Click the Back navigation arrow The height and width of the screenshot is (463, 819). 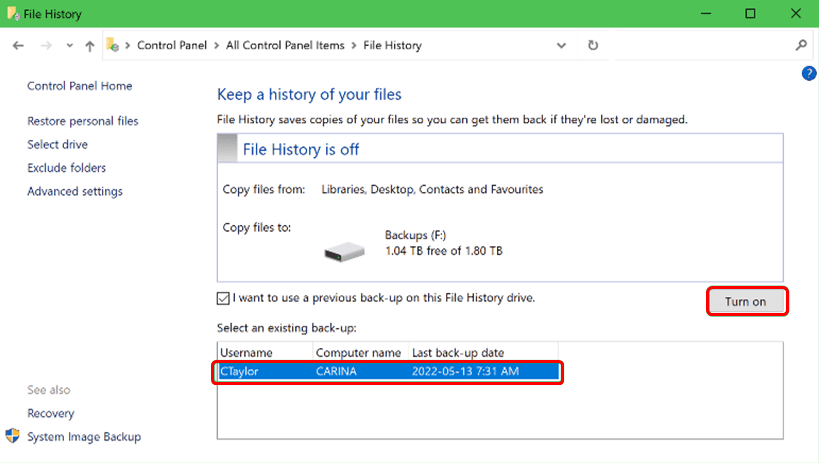coord(18,45)
